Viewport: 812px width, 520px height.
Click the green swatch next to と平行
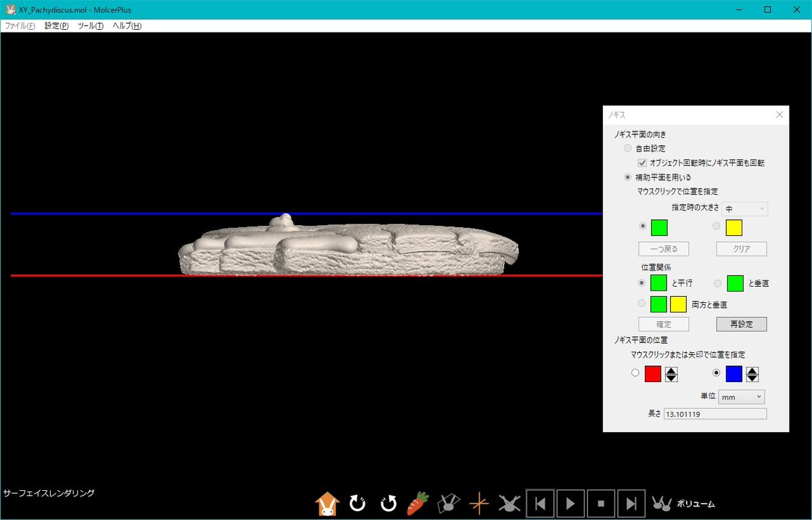659,283
